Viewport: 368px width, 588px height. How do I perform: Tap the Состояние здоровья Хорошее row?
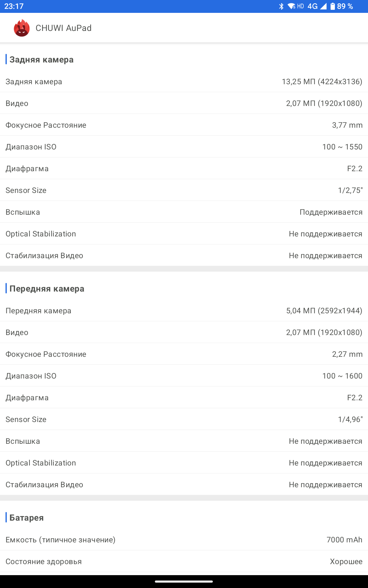[184, 561]
